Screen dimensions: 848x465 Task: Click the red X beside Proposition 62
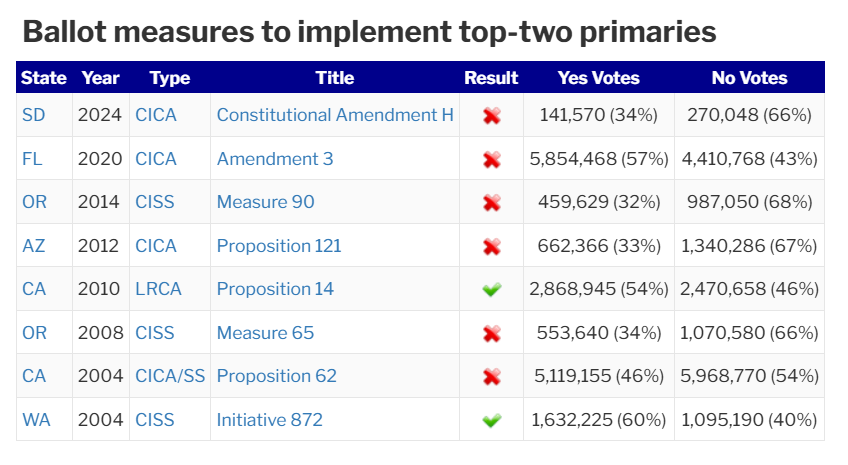(x=491, y=377)
